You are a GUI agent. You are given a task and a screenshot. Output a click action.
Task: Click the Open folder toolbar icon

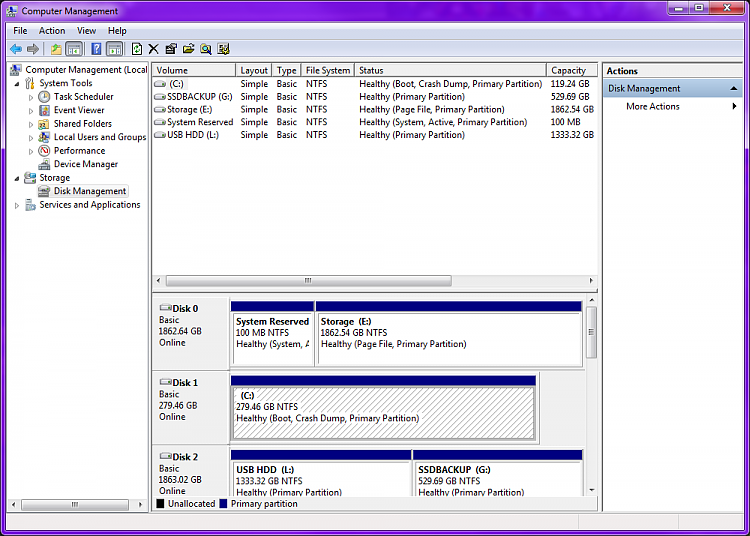pyautogui.click(x=188, y=49)
